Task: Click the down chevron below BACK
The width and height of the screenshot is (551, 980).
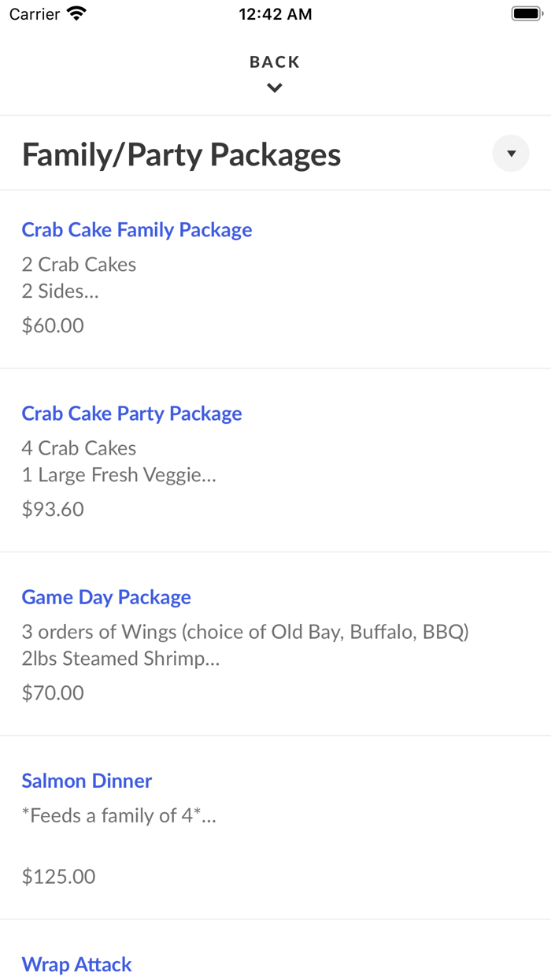Action: 275,88
